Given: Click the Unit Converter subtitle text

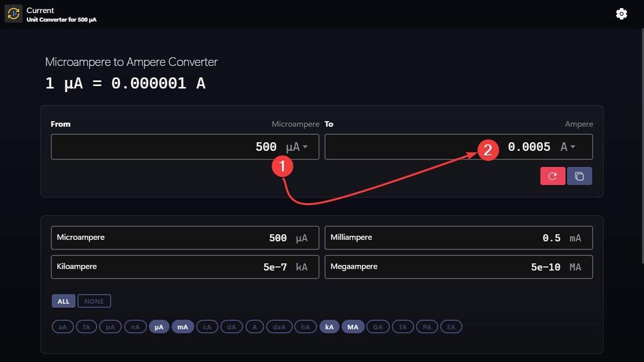Looking at the screenshot, I should [62, 20].
